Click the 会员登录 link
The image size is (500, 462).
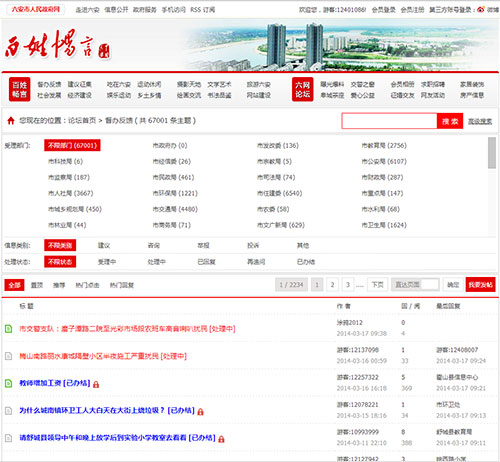click(x=384, y=10)
